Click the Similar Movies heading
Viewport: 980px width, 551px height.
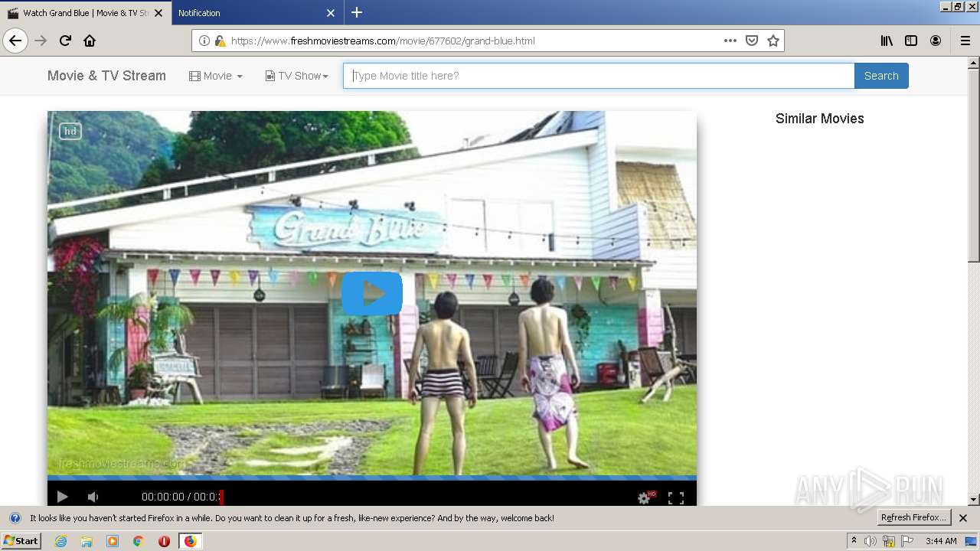[819, 119]
